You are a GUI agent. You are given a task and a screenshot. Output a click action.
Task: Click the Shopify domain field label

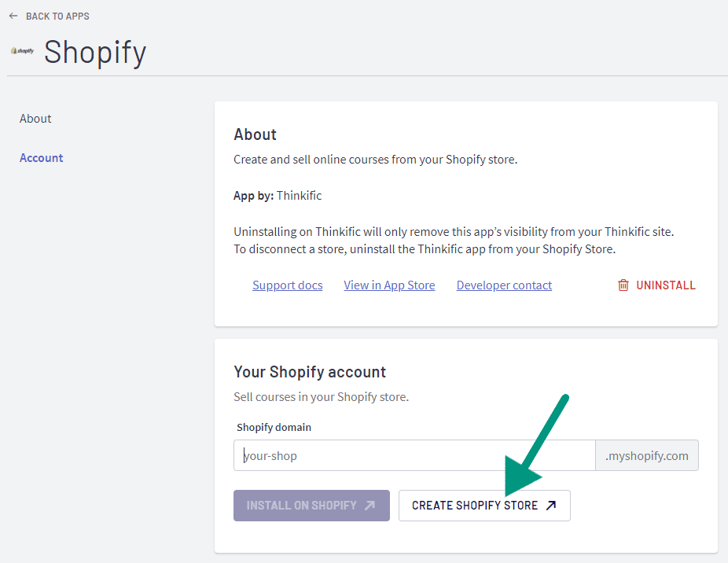274,428
